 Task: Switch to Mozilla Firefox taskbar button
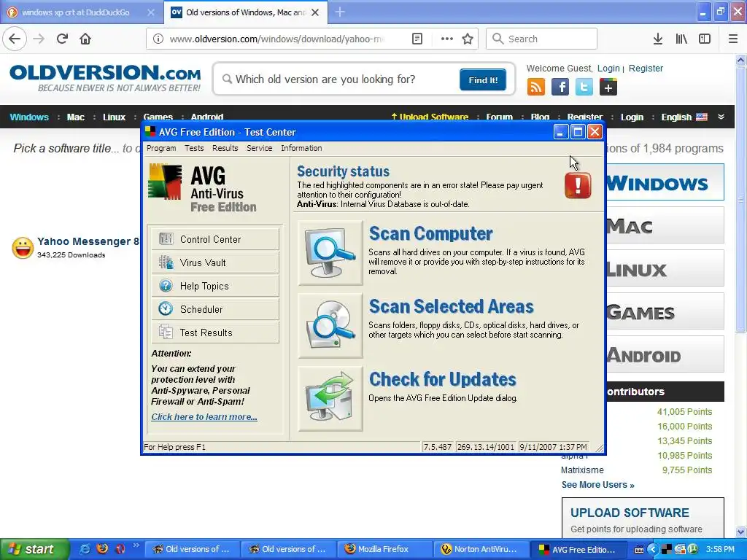(x=384, y=549)
